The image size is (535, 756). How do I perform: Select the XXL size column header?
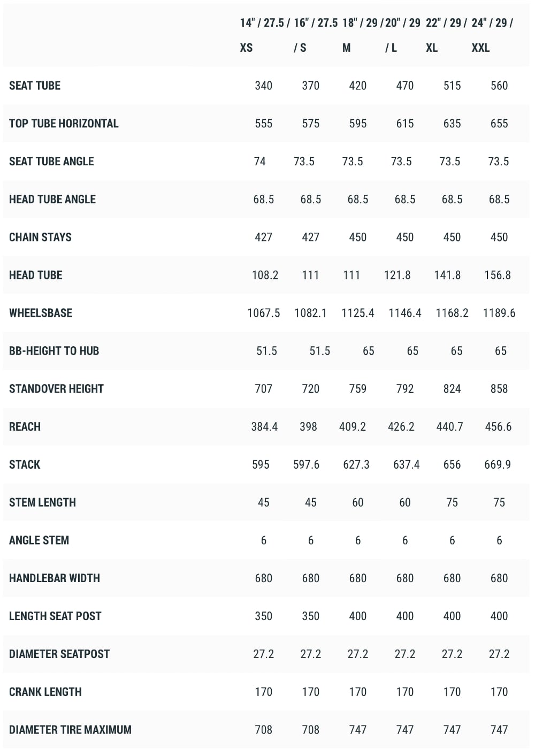[493, 35]
